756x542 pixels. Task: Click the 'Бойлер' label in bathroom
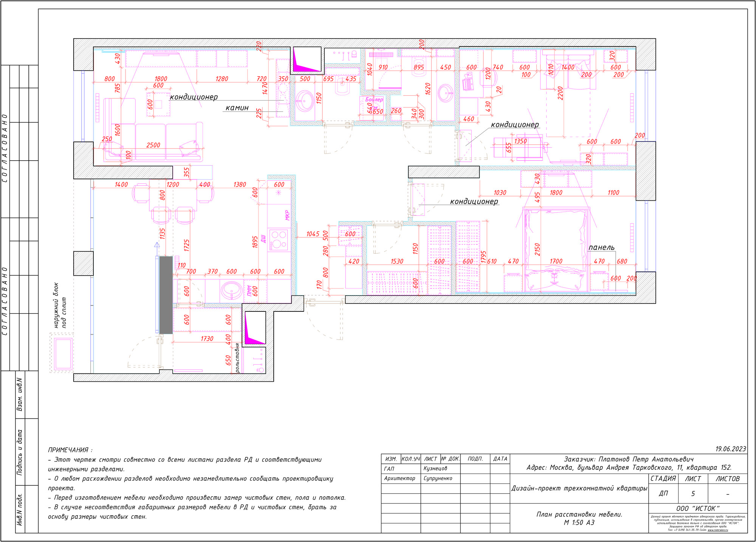tap(374, 99)
